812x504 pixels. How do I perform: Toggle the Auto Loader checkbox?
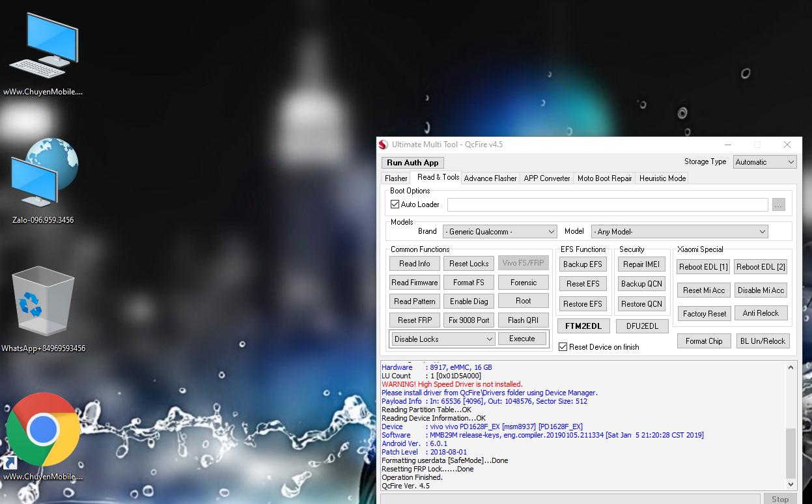coord(395,204)
